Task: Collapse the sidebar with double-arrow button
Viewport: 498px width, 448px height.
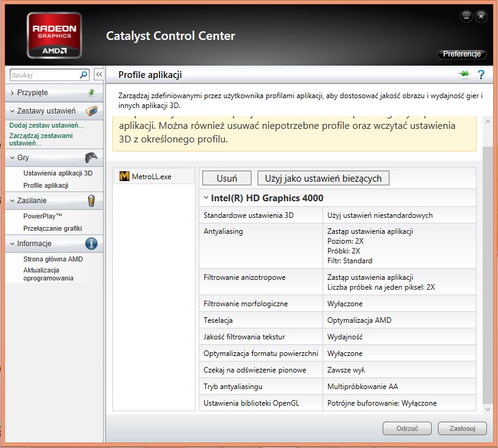Action: [99, 75]
